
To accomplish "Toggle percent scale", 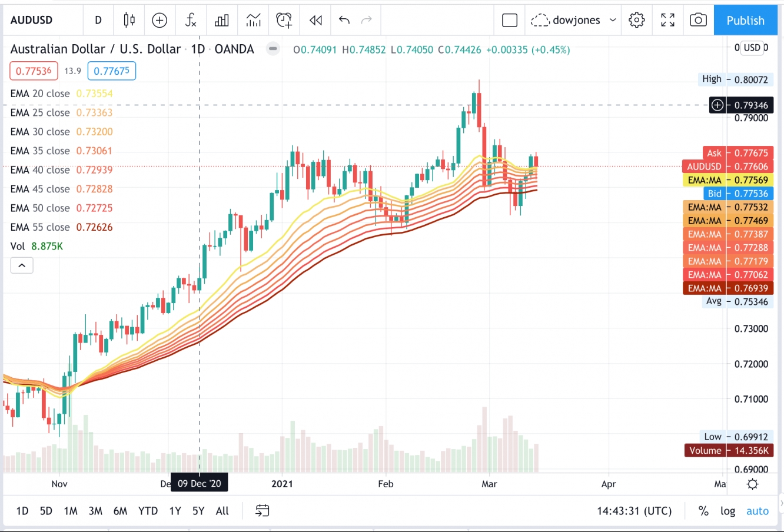I will [x=703, y=511].
